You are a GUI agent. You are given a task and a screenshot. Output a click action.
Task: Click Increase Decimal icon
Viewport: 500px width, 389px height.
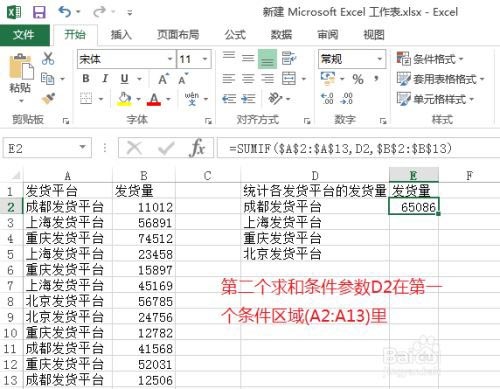(x=327, y=99)
